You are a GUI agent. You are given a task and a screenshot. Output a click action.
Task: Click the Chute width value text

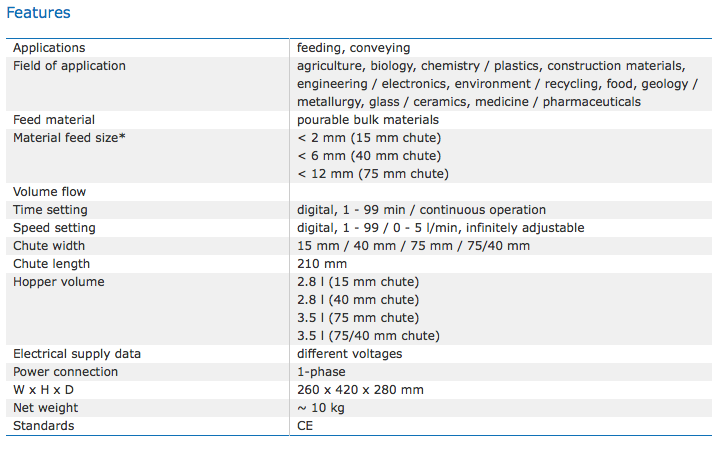413,246
